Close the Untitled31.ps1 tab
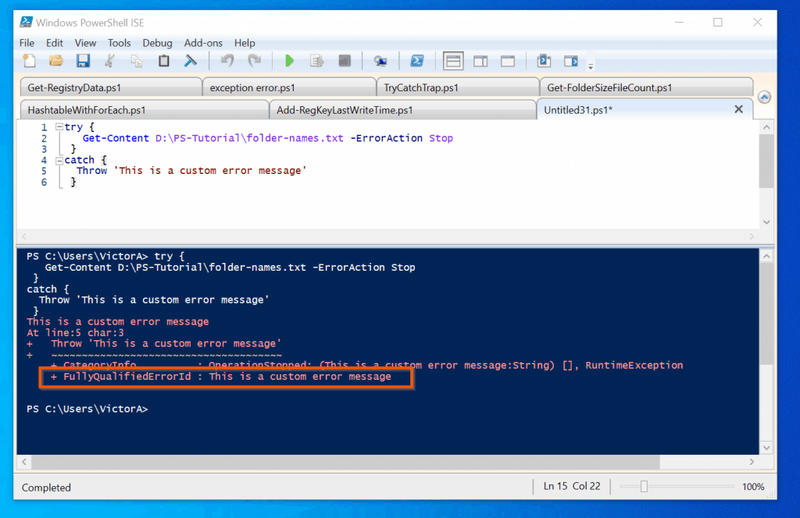Viewport: 800px width, 518px height. point(738,109)
